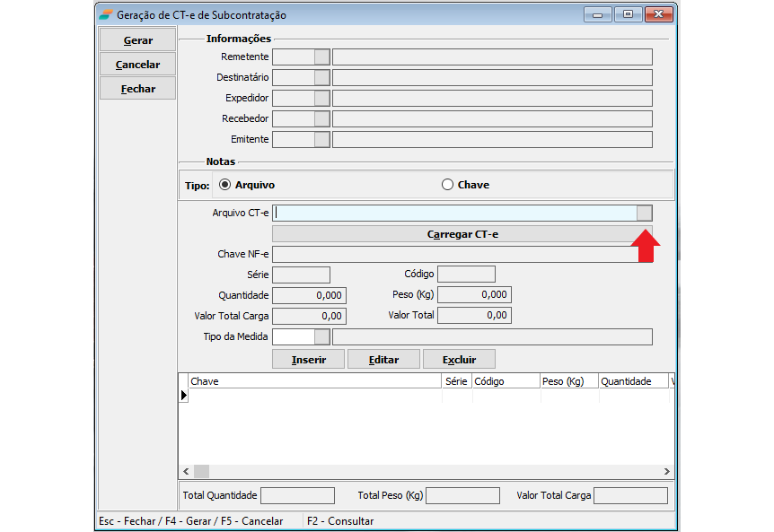Click the Emitente lookup button
The height and width of the screenshot is (532, 774).
(321, 139)
